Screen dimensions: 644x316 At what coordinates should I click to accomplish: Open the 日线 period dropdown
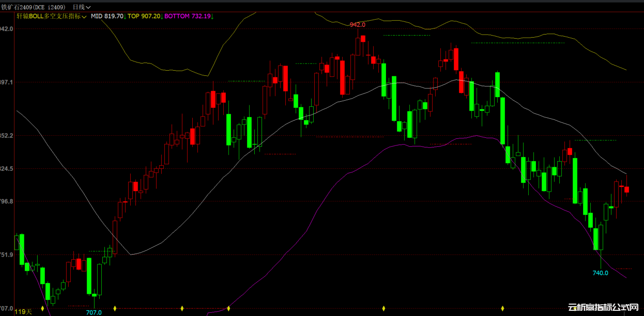click(x=81, y=7)
